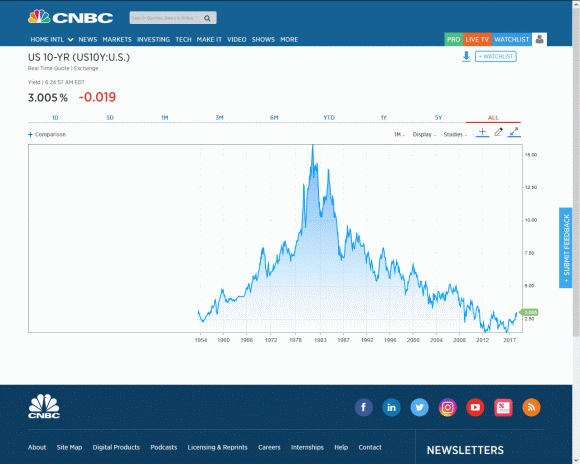Open the Apple News icon in footer
The image size is (580, 464).
tap(503, 407)
